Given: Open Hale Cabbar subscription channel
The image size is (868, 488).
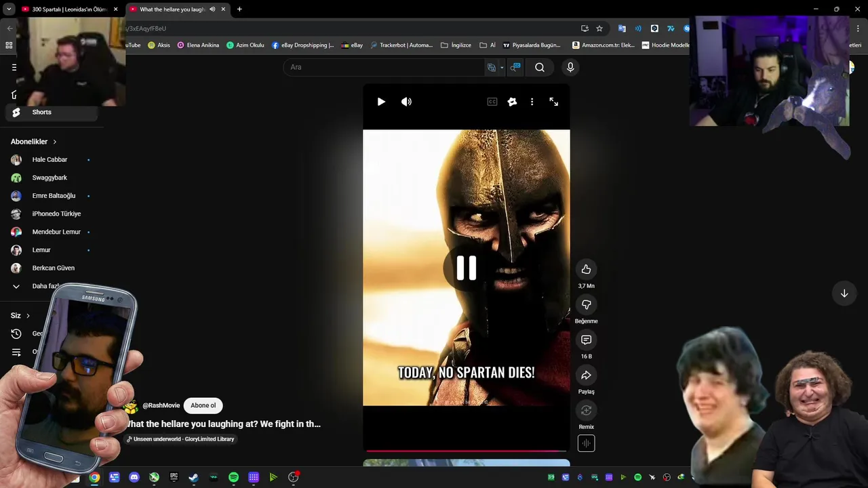Looking at the screenshot, I should click(51, 160).
